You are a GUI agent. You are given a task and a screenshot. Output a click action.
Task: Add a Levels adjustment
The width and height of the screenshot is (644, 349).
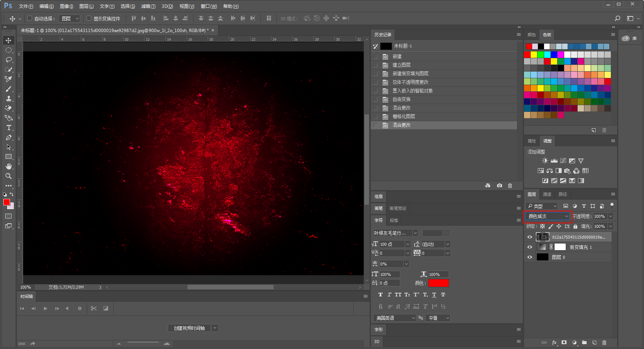pos(554,161)
